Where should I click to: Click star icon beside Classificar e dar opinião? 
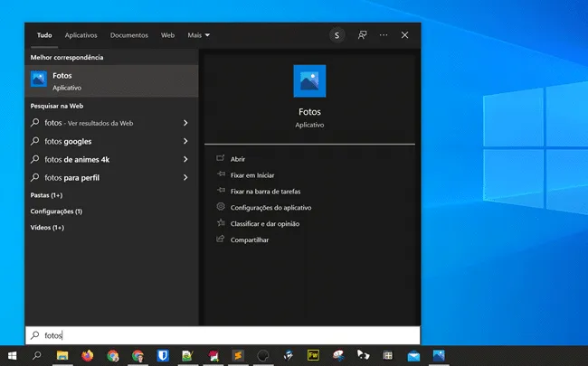pos(221,222)
